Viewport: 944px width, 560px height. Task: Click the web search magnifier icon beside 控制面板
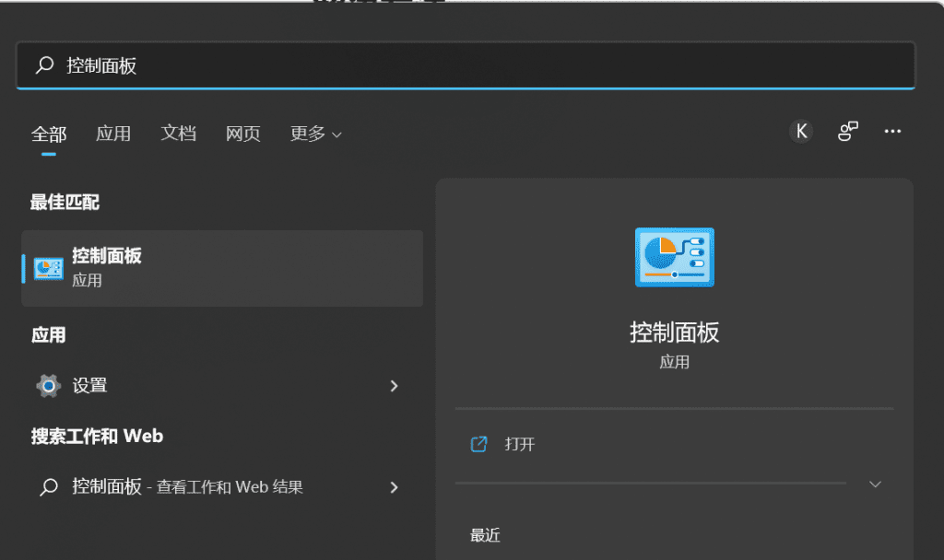coord(49,486)
